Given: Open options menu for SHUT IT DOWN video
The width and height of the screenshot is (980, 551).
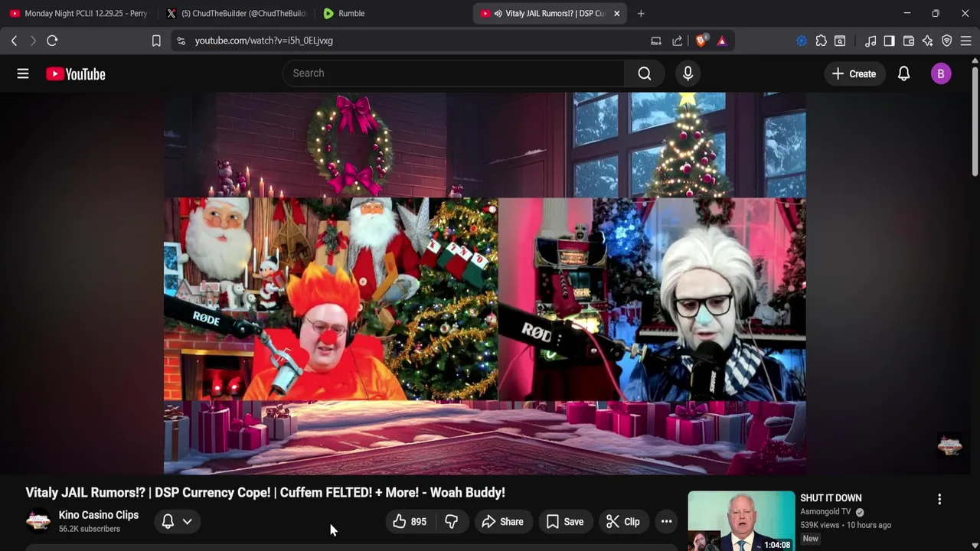Looking at the screenshot, I should [939, 499].
